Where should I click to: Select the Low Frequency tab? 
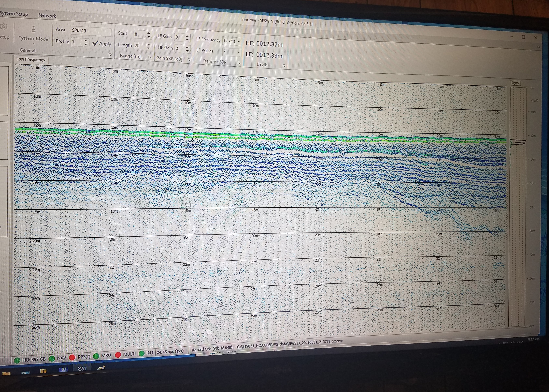[x=31, y=59]
